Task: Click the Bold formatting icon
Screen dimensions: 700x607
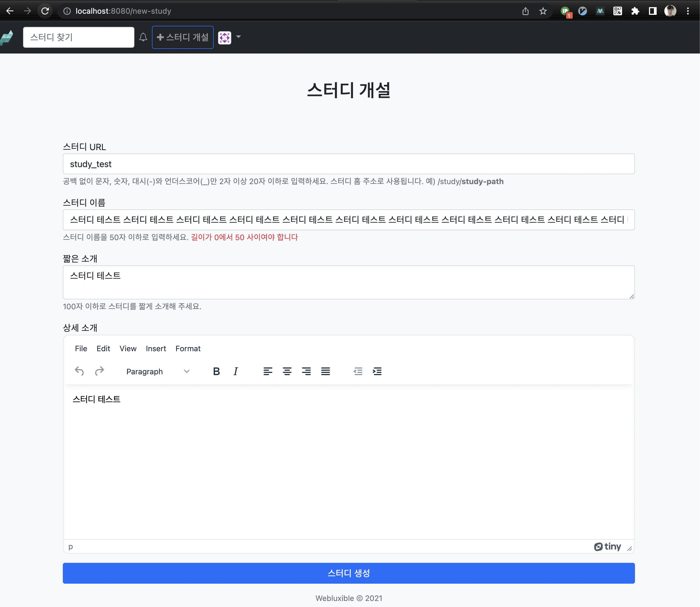Action: 216,372
